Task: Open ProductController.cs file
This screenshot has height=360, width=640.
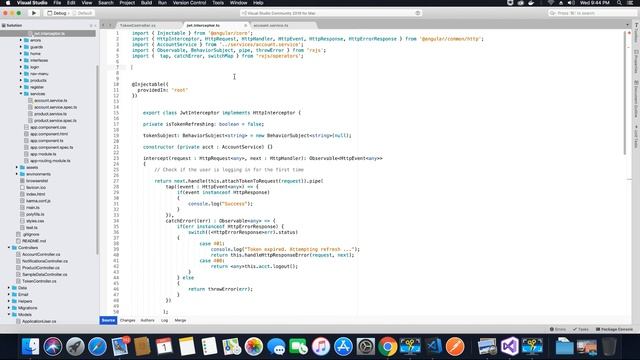Action: tap(40, 268)
